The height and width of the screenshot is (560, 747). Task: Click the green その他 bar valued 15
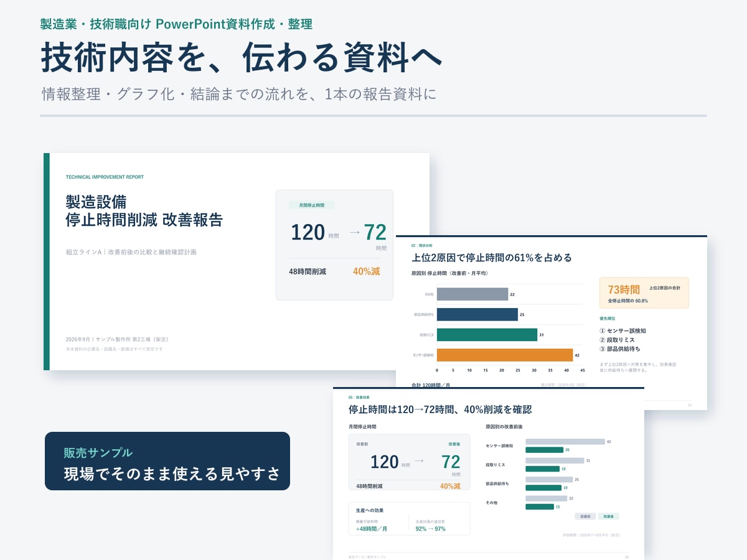(x=540, y=506)
